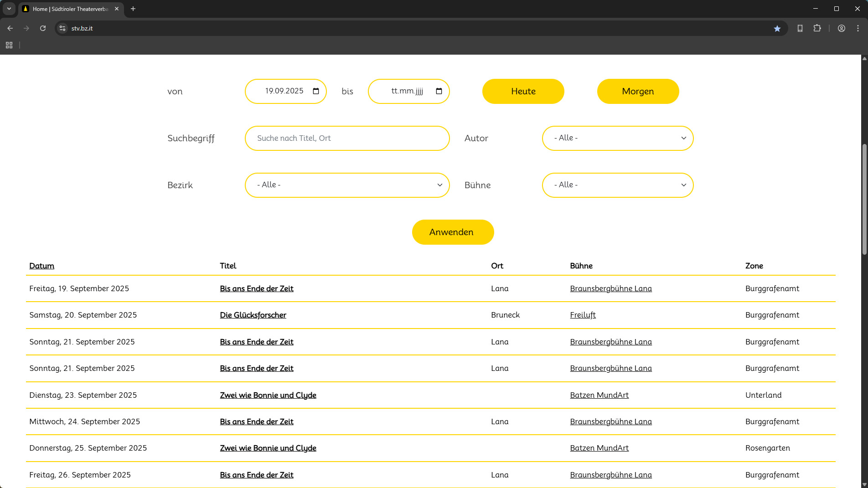
Task: Expand the Bezirk dropdown
Action: [347, 185]
